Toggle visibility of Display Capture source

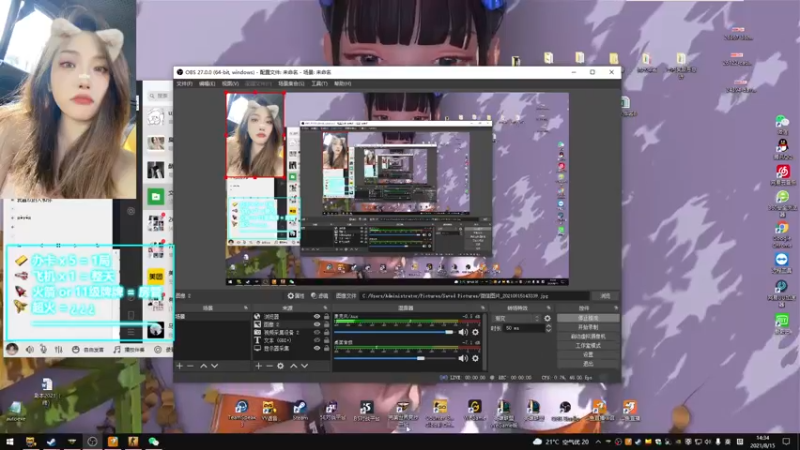317,348
